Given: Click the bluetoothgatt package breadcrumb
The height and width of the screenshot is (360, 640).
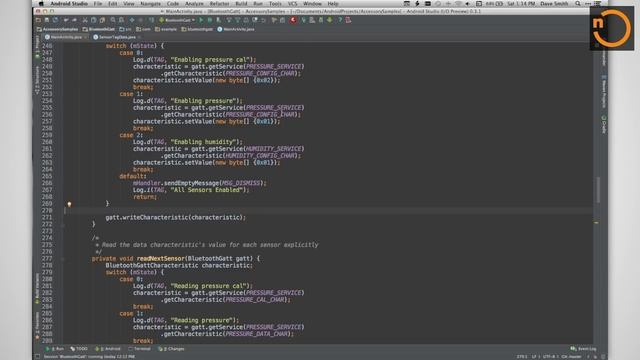Looking at the screenshot, I should point(197,29).
